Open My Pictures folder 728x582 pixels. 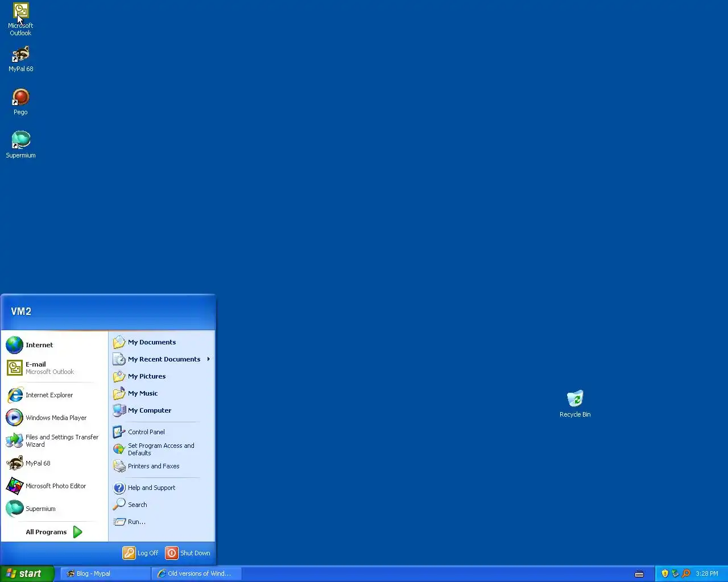point(162,376)
